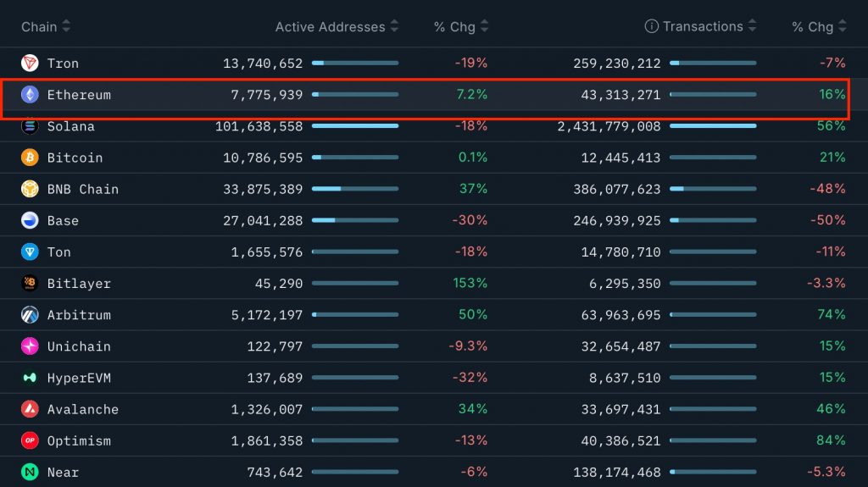This screenshot has width=868, height=487.
Task: Open the Arbitrum chain name link
Action: coord(79,315)
